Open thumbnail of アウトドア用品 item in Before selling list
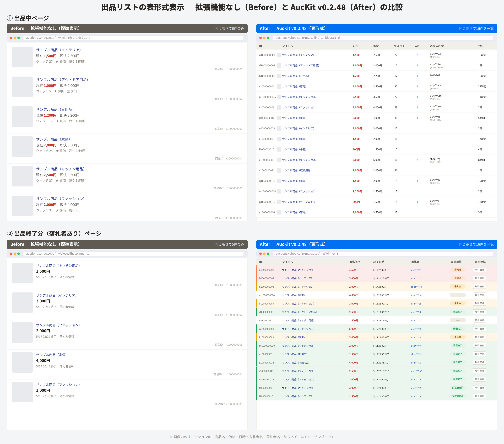504x444 pixels. coord(22,87)
